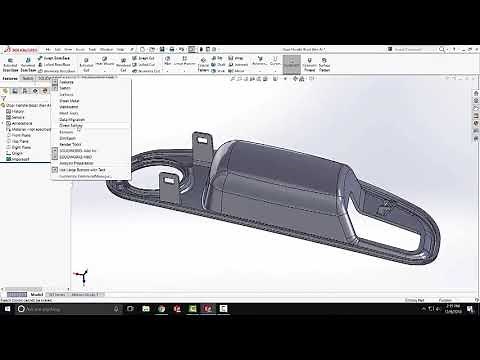Open the Linear Pattern dropdown arrow
This screenshot has height=360, width=480.
(184, 71)
